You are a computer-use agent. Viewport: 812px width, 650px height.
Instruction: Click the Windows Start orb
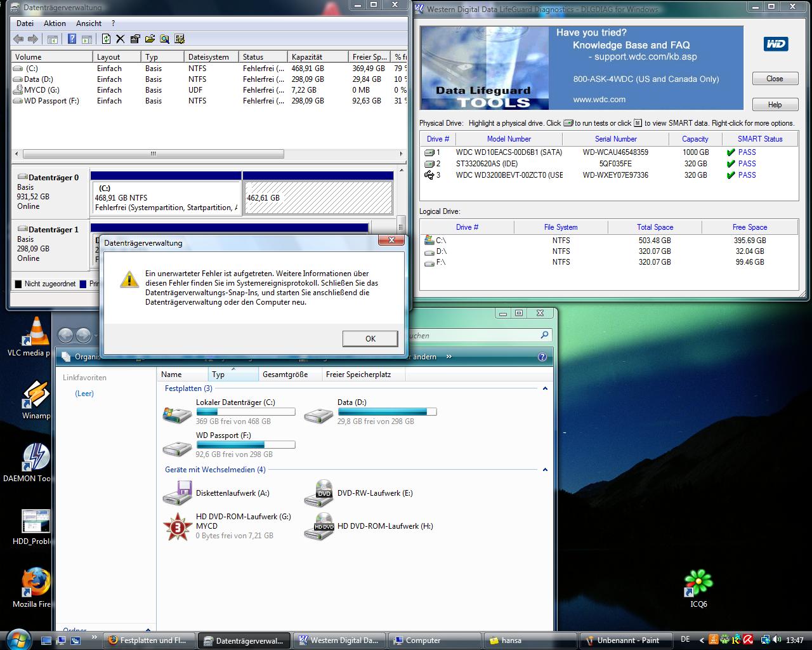(17, 639)
